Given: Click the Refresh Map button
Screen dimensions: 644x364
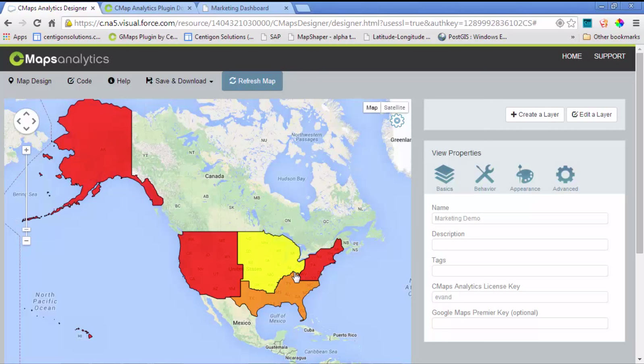Looking at the screenshot, I should 252,81.
